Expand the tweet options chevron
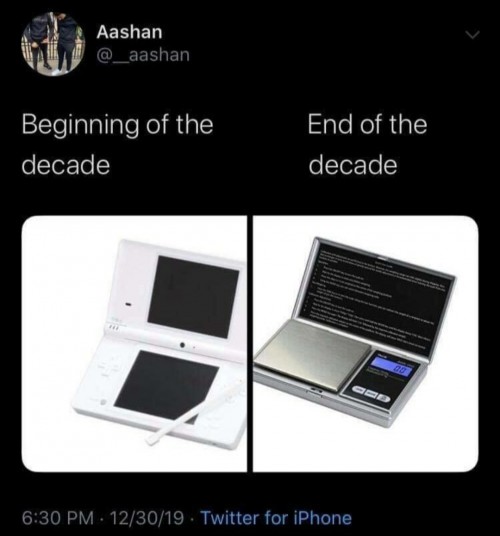 473,34
